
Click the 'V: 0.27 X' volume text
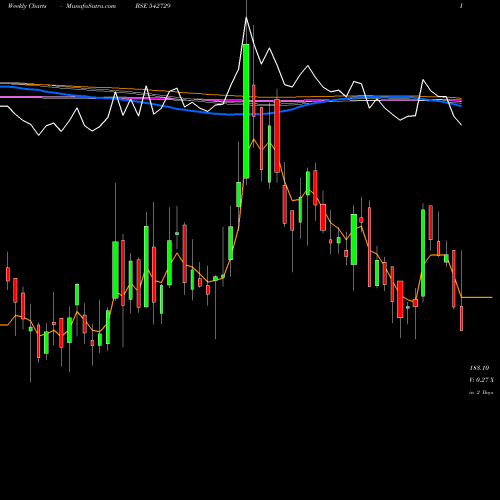pyautogui.click(x=481, y=380)
